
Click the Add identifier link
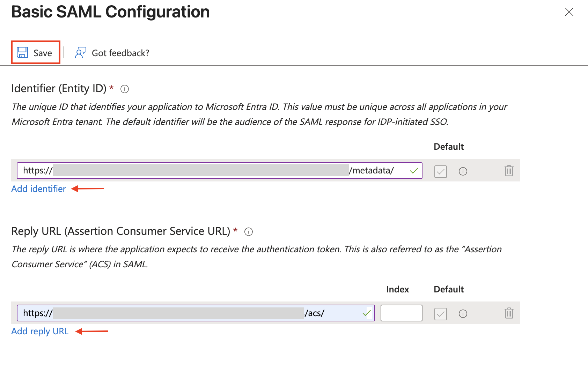click(x=38, y=189)
